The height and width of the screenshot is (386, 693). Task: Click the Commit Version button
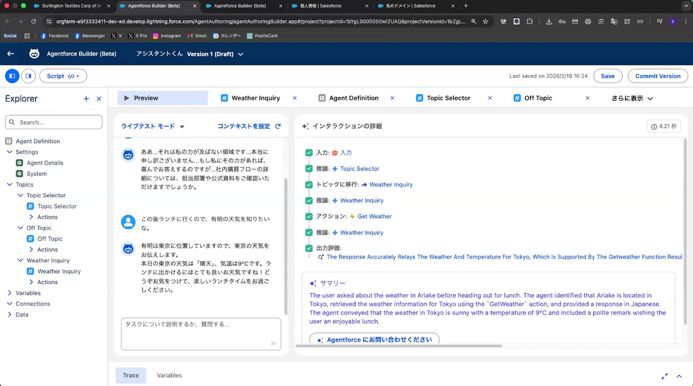(x=658, y=76)
